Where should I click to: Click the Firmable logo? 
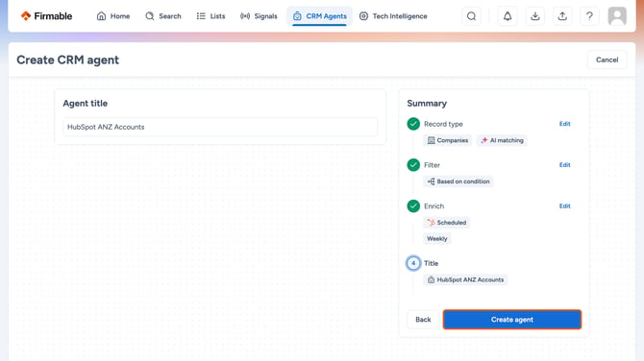pyautogui.click(x=46, y=16)
